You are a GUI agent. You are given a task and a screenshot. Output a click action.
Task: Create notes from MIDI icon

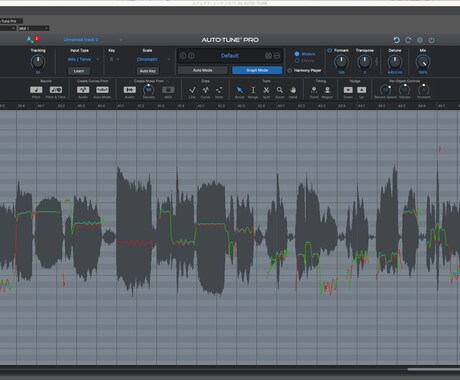tap(168, 90)
